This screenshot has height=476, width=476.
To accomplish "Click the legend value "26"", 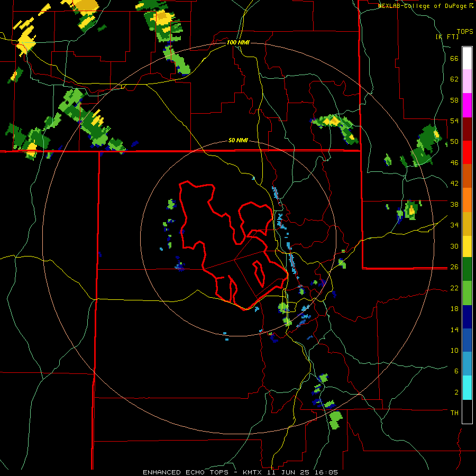I will click(x=454, y=267).
